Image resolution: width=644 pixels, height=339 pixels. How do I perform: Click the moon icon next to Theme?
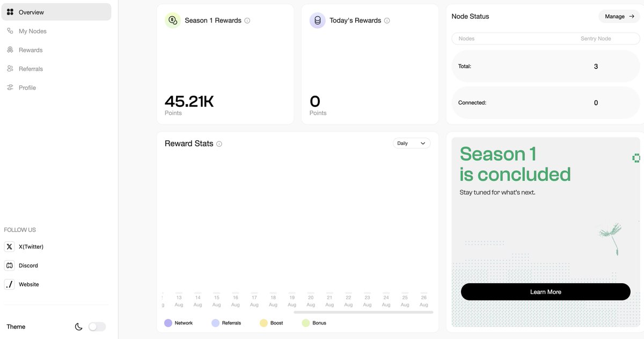tap(78, 326)
